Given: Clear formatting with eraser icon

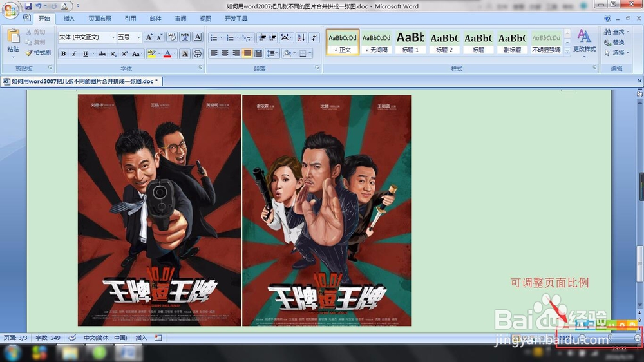Looking at the screenshot, I should [x=172, y=37].
